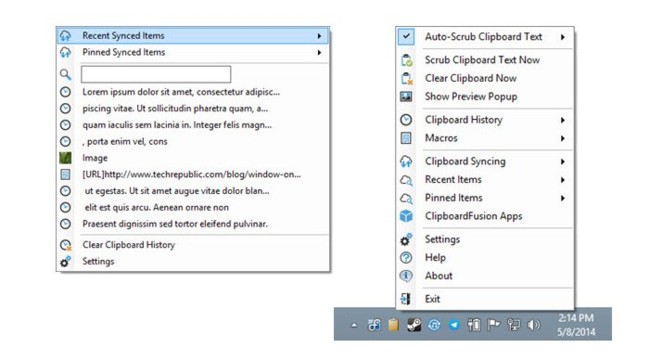Click the magnifier search icon in history menu
The height and width of the screenshot is (361, 650).
(65, 74)
